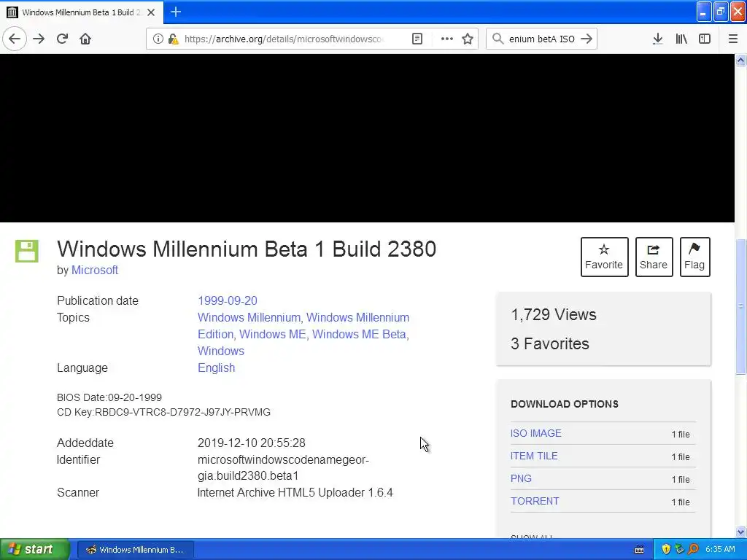
Task: Bookmark this page with the star icon
Action: point(468,39)
